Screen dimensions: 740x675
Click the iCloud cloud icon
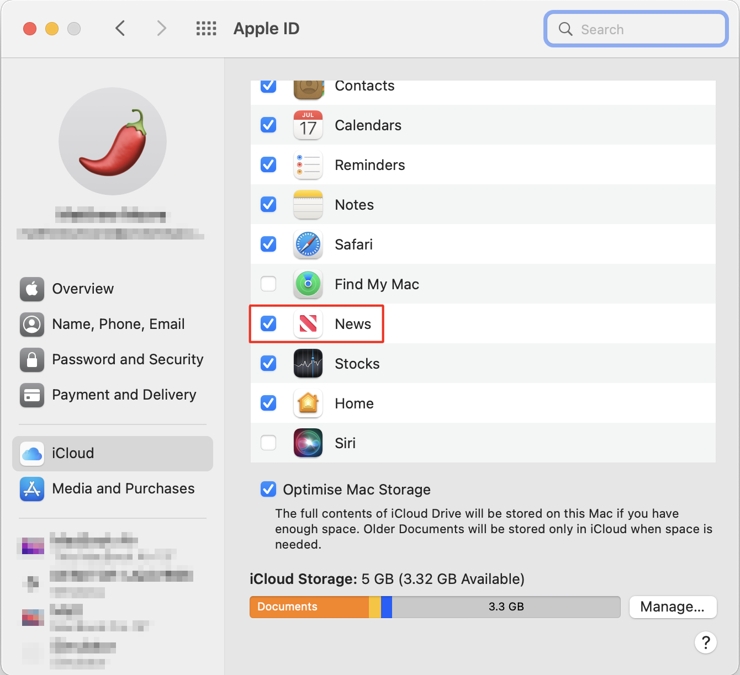(32, 454)
